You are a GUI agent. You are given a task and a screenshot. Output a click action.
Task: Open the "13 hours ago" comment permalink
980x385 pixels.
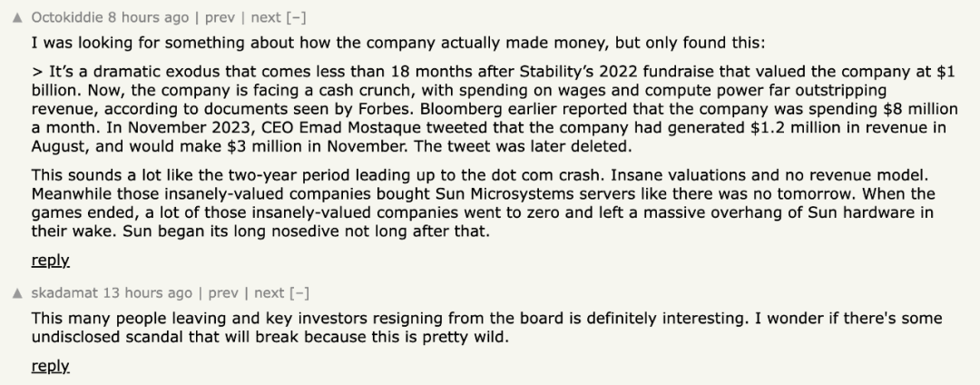coord(148,292)
